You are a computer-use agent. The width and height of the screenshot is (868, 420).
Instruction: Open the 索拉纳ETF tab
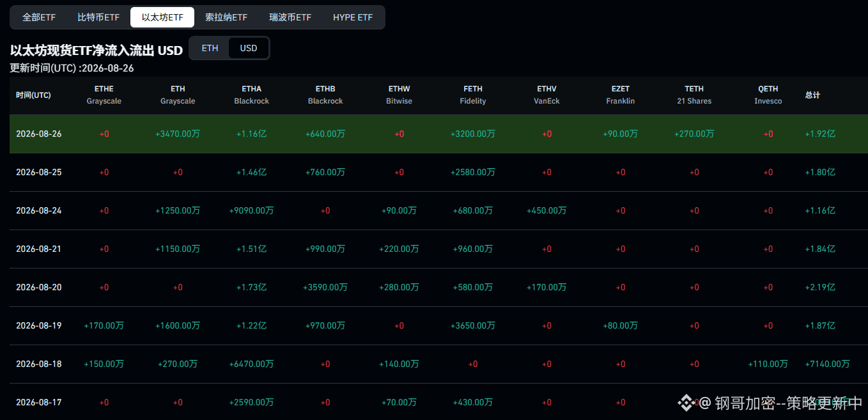[226, 17]
